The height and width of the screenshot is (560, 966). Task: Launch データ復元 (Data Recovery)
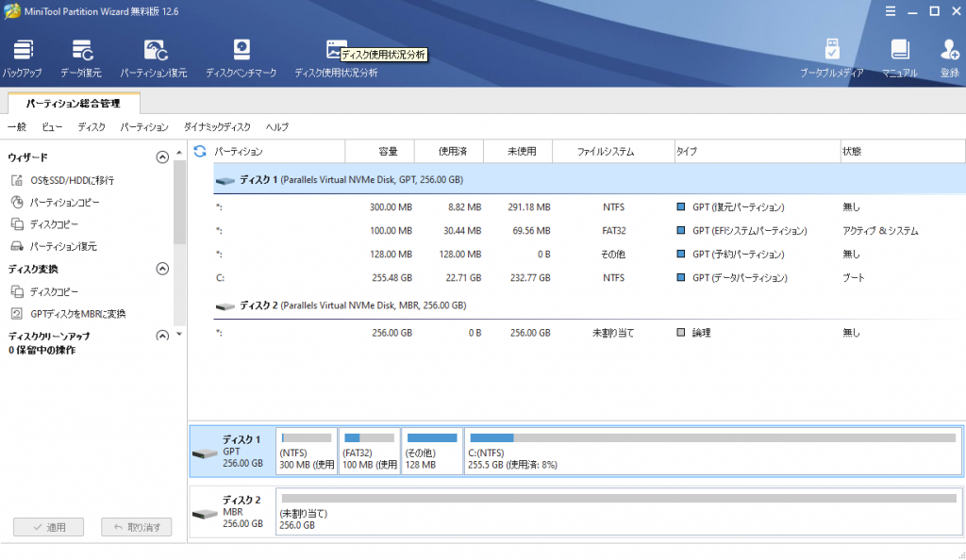point(81,58)
